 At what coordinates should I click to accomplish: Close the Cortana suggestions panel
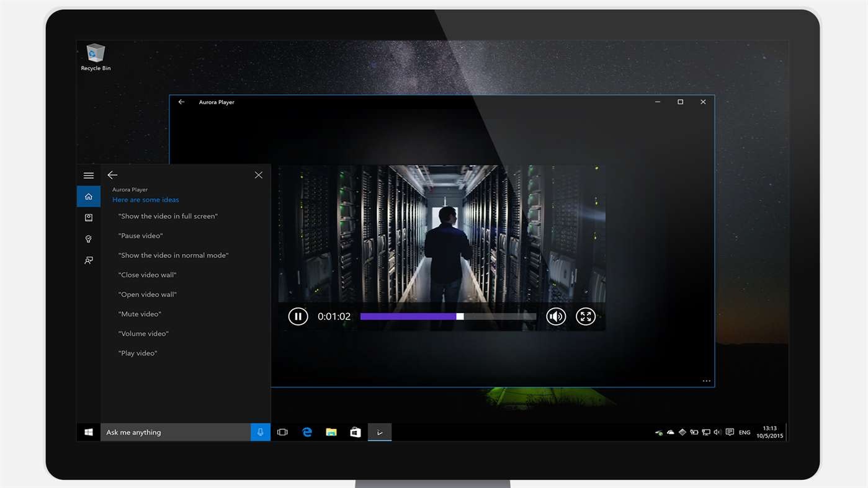click(259, 175)
